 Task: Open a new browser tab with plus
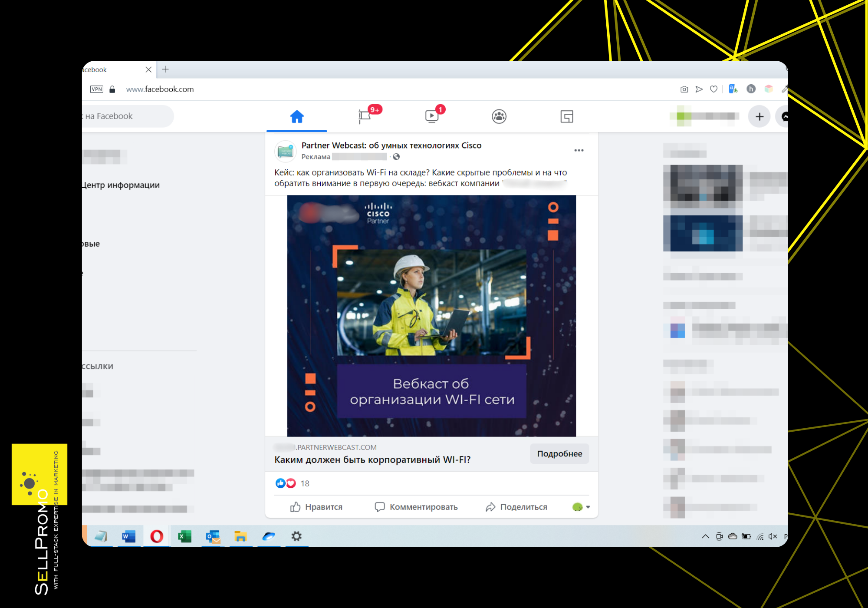click(x=165, y=69)
